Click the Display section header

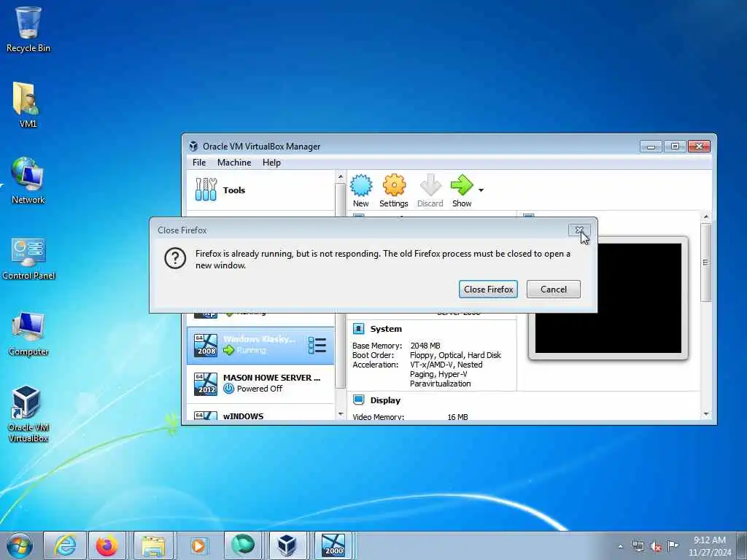385,400
